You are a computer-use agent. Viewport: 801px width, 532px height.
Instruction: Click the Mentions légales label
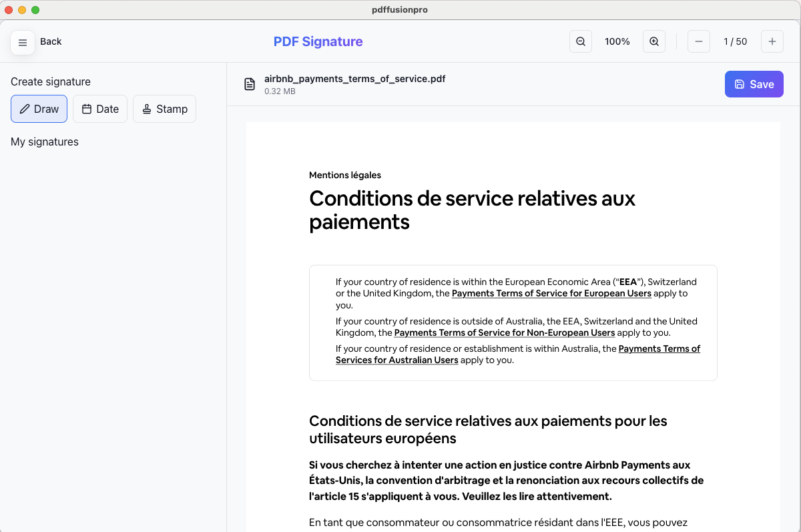[x=345, y=175]
